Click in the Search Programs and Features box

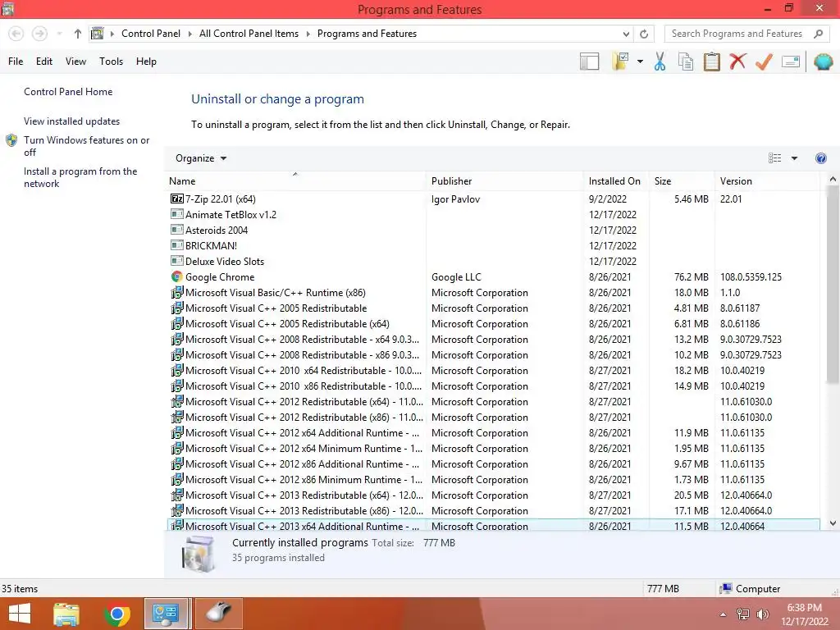[739, 34]
